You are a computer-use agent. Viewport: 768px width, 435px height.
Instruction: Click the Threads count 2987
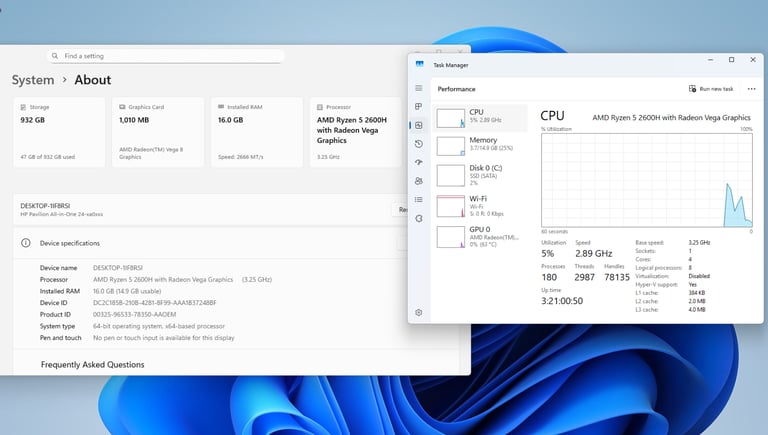pyautogui.click(x=584, y=277)
